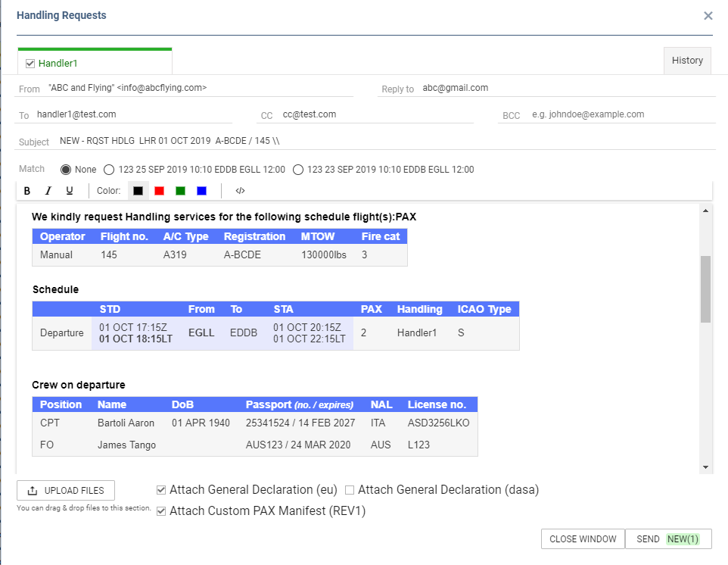Click the message body scrollbar thumb
Image resolution: width=728 pixels, height=565 pixels.
706,289
